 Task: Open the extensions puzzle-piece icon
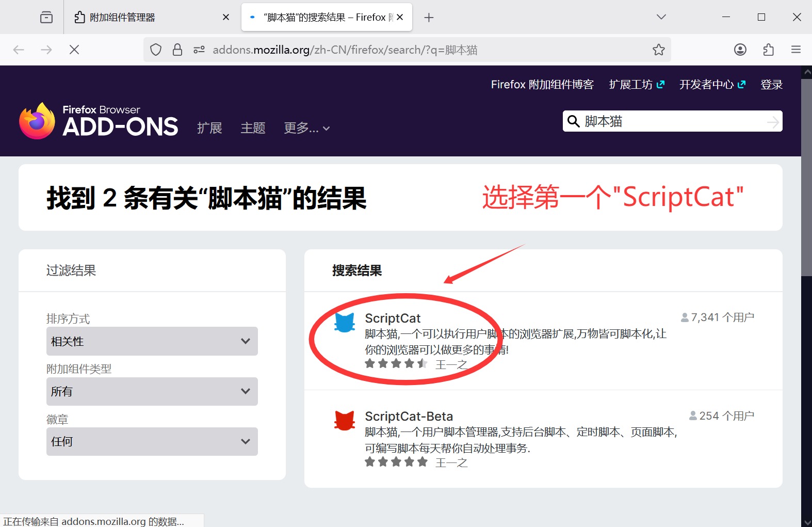(x=768, y=50)
